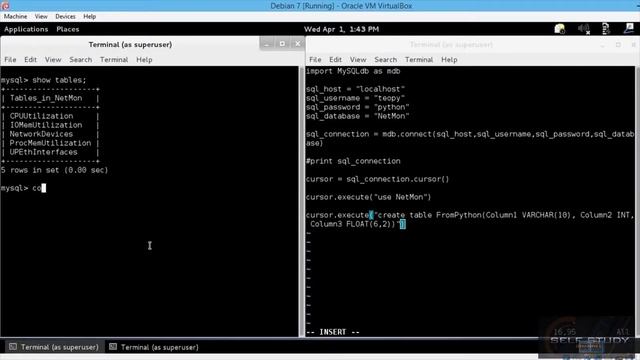Open Edit menu in left terminal
Screen dimensions: 640x360
coord(30,60)
